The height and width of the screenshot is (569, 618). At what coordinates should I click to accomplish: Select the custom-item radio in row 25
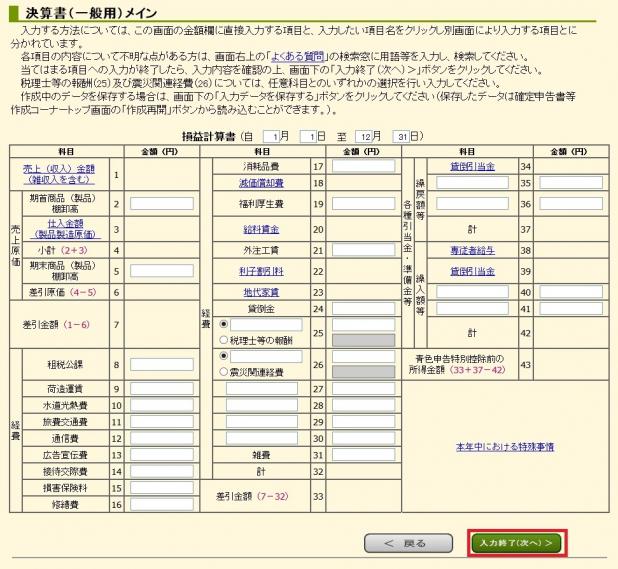click(223, 323)
